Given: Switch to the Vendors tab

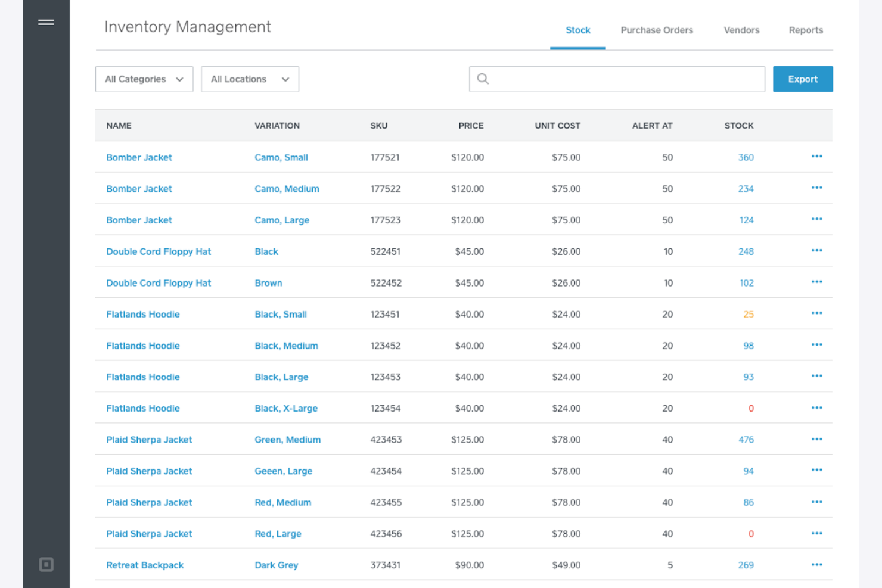Looking at the screenshot, I should pyautogui.click(x=741, y=30).
